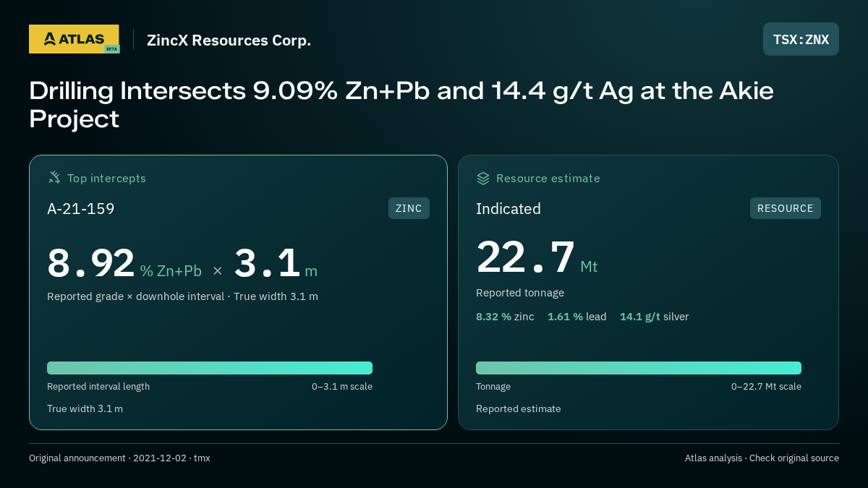Image resolution: width=868 pixels, height=488 pixels.
Task: Click the Reported tonnage label
Action: coord(520,293)
